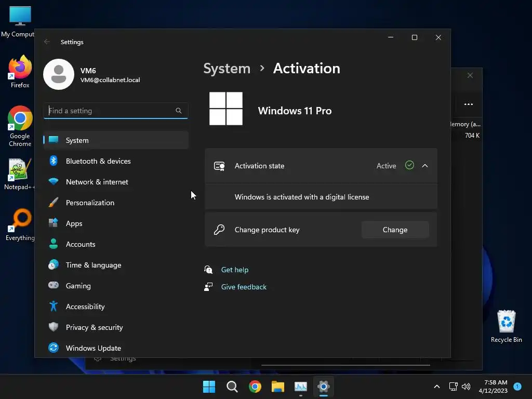
Task: Close the background Task Manager window
Action: [x=470, y=75]
